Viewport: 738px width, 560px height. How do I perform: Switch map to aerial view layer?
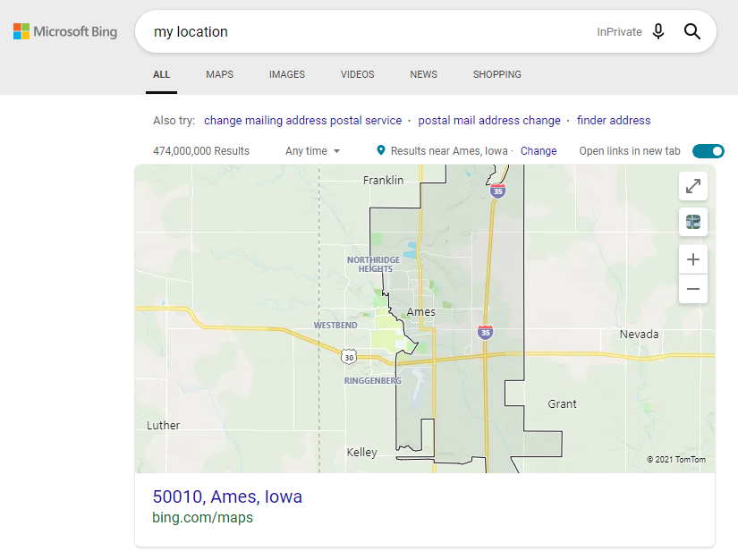click(x=692, y=222)
